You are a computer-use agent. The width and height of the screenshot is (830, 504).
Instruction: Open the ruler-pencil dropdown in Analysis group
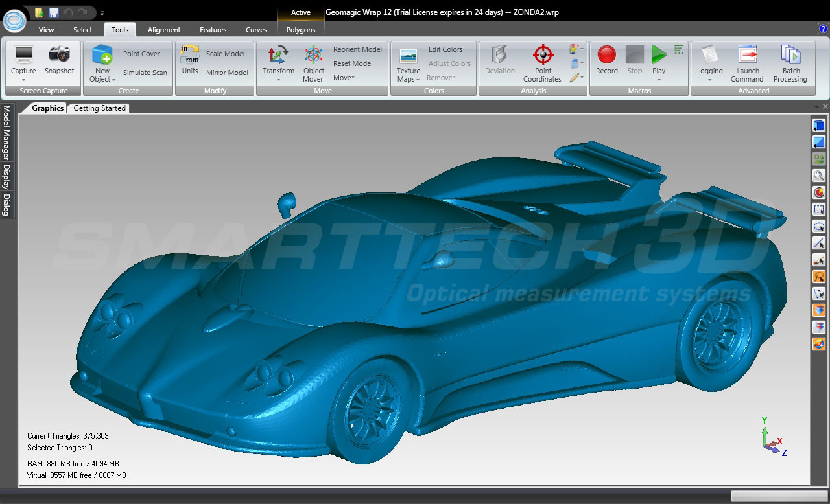(576, 49)
